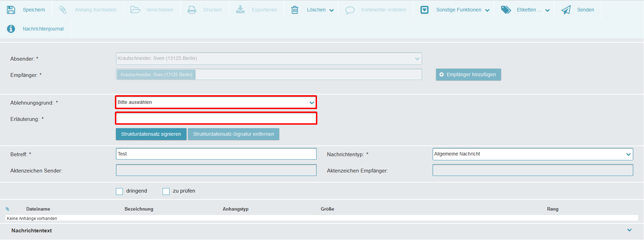
Task: Click the Drucken printer icon
Action: [192, 10]
